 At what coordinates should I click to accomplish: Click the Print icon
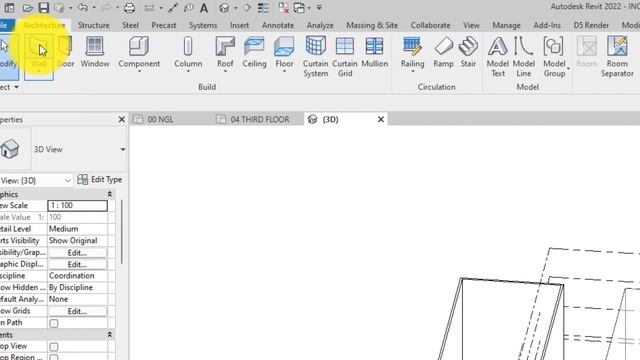pos(129,7)
